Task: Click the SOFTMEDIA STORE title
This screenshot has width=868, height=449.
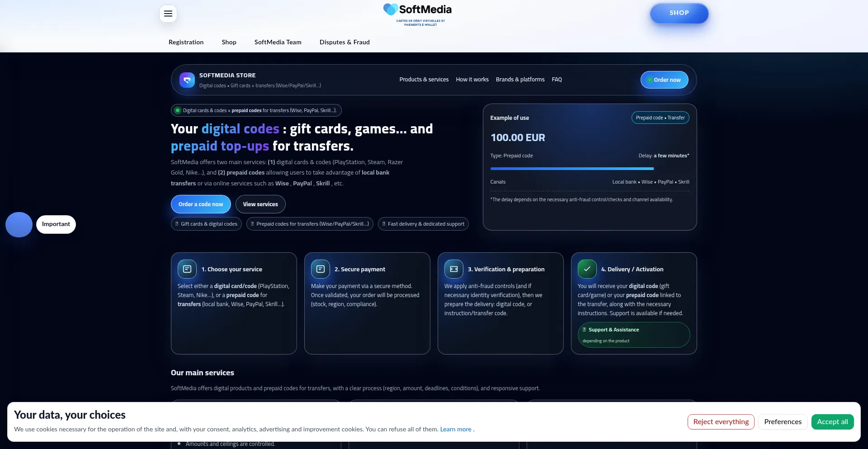Action: 227,76
